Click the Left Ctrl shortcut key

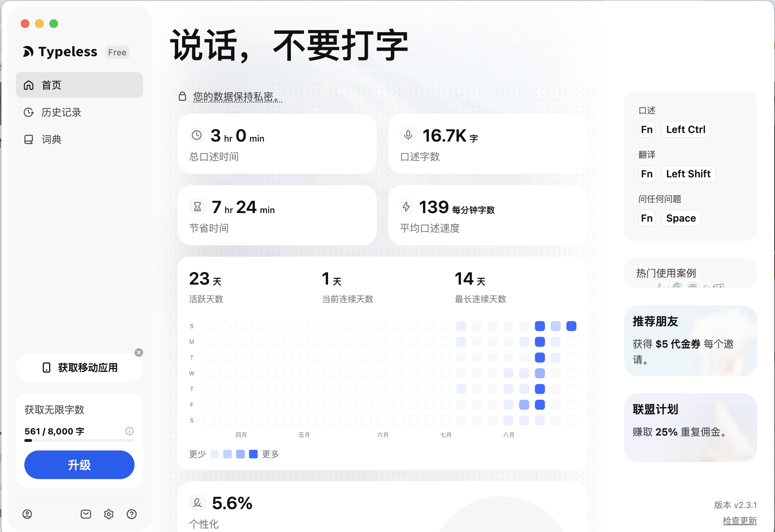pyautogui.click(x=686, y=129)
